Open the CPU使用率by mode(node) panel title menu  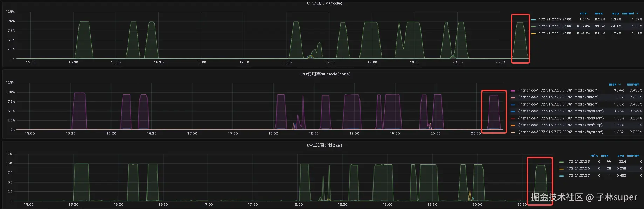click(x=324, y=74)
